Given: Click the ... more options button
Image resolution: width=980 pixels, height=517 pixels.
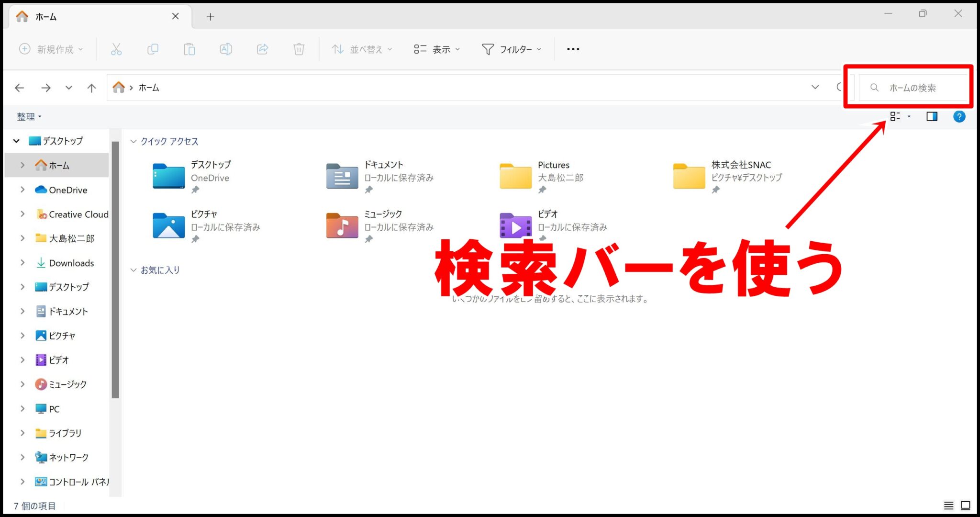Looking at the screenshot, I should coord(572,48).
